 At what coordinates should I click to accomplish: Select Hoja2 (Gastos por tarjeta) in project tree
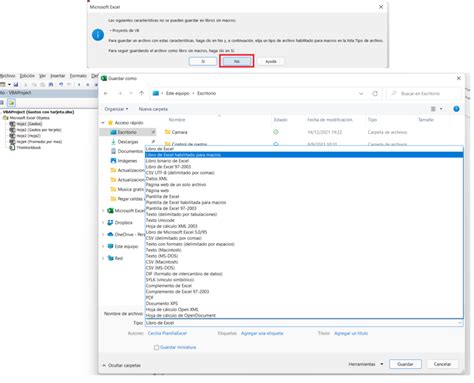(39, 130)
